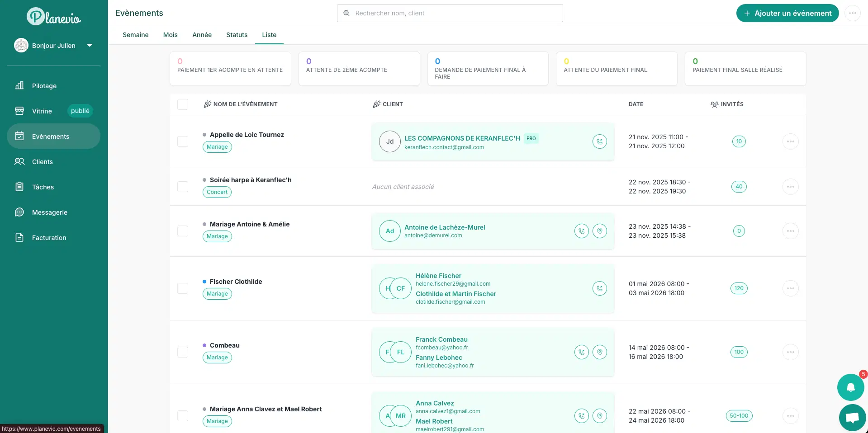This screenshot has width=868, height=433.
Task: Check the select-all events header checkbox
Action: coord(183,104)
